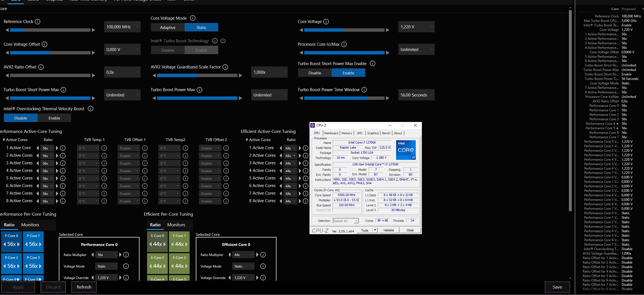644x295 pixels.
Task: Show info for Turbo Boost Short Power Max Enable
Action: click(x=373, y=63)
